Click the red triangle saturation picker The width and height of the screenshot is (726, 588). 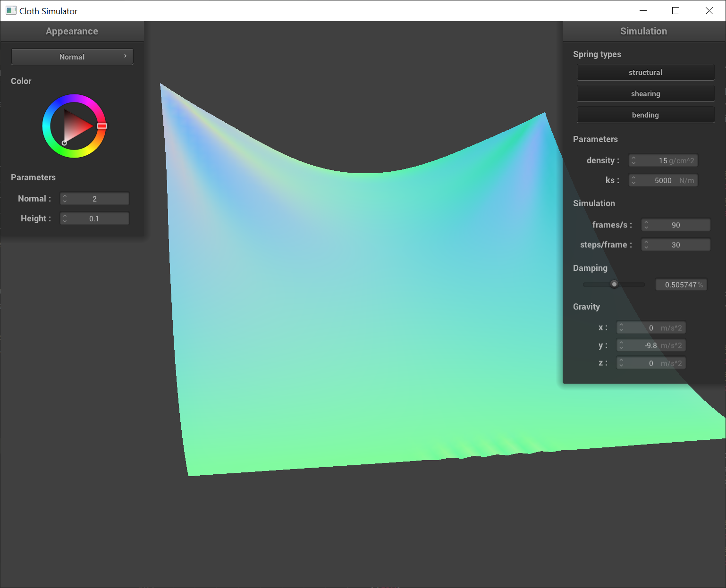[x=75, y=126]
